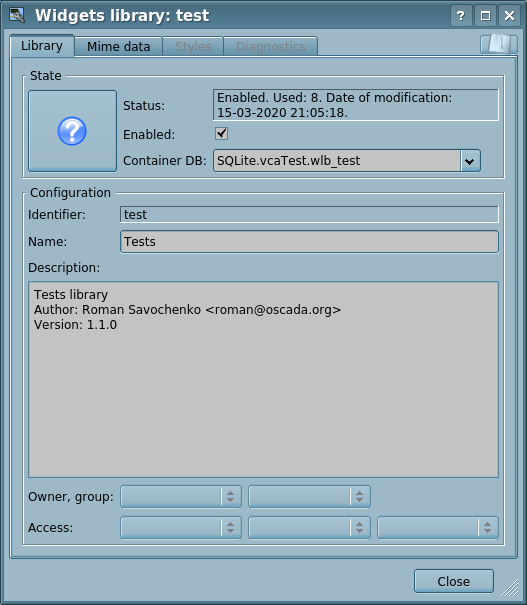Click the Close button

454,581
